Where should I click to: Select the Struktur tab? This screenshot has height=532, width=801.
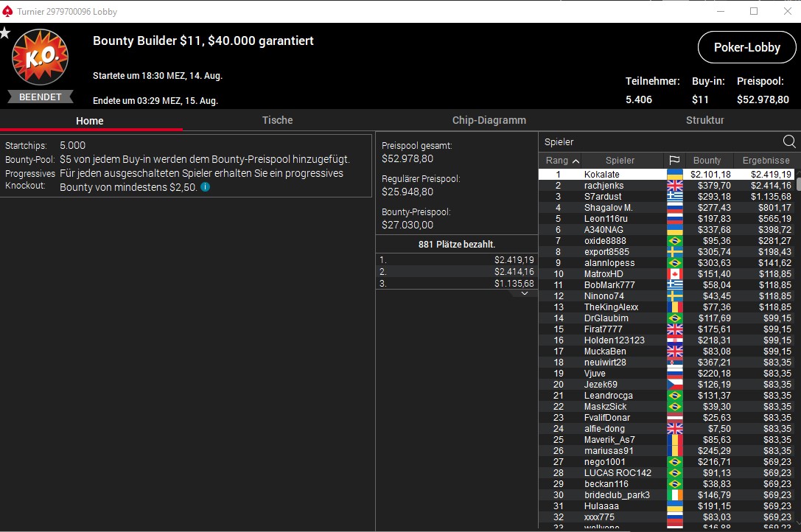tap(704, 120)
